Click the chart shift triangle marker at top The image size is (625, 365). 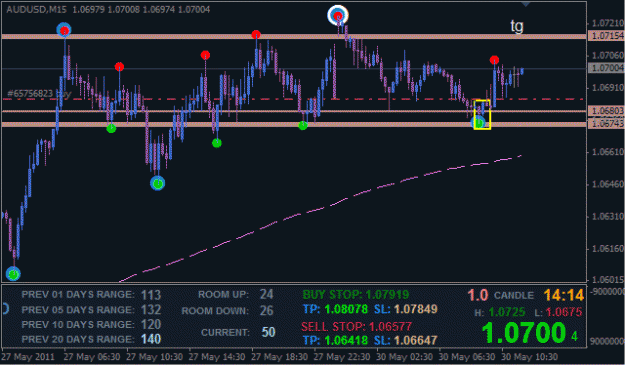point(526,4)
